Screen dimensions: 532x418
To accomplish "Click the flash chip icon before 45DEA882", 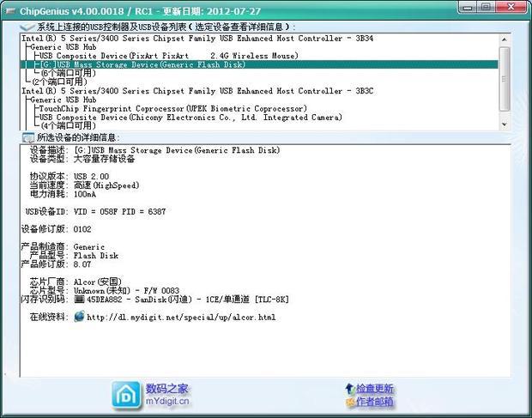I will pos(80,300).
